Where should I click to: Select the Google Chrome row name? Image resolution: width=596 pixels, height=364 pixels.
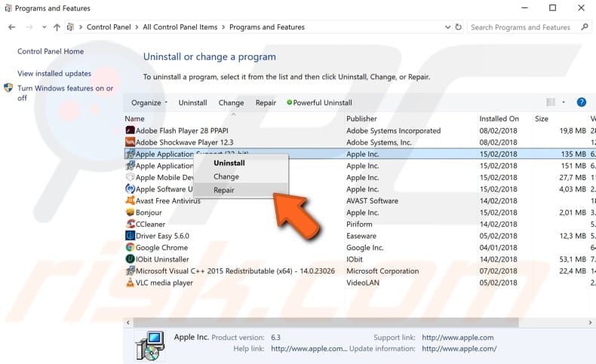tap(161, 247)
